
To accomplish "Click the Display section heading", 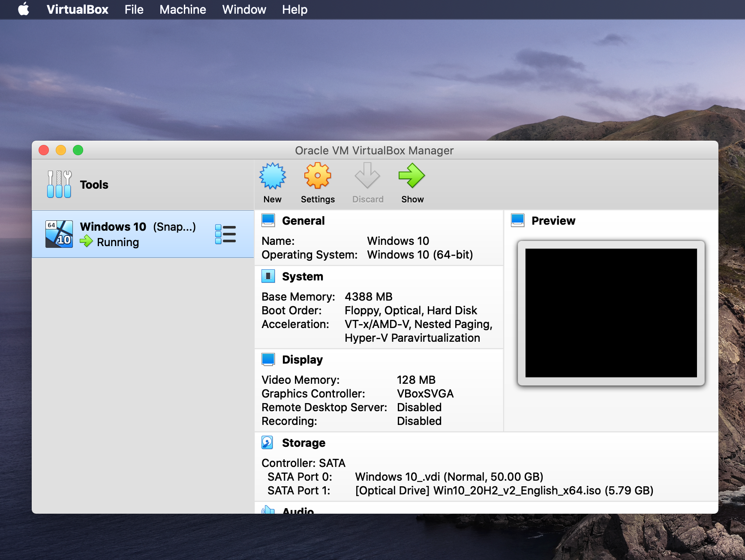I will pyautogui.click(x=302, y=360).
